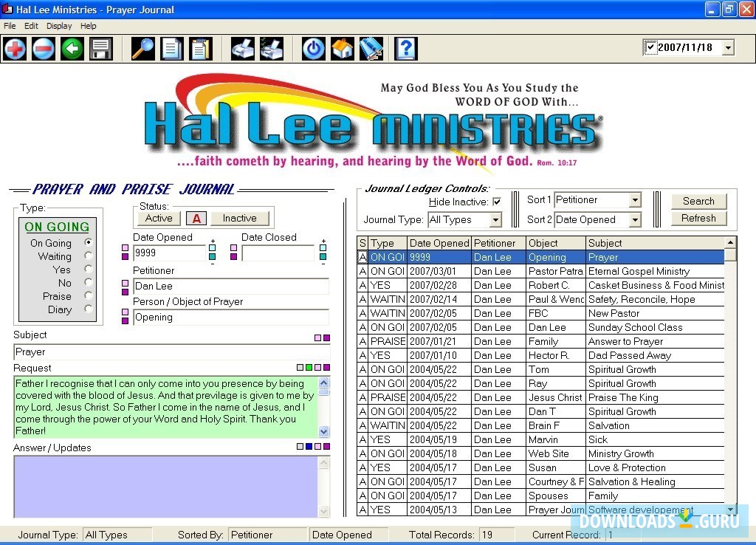This screenshot has width=756, height=545.
Task: Click the floppy disk save icon
Action: [x=100, y=49]
